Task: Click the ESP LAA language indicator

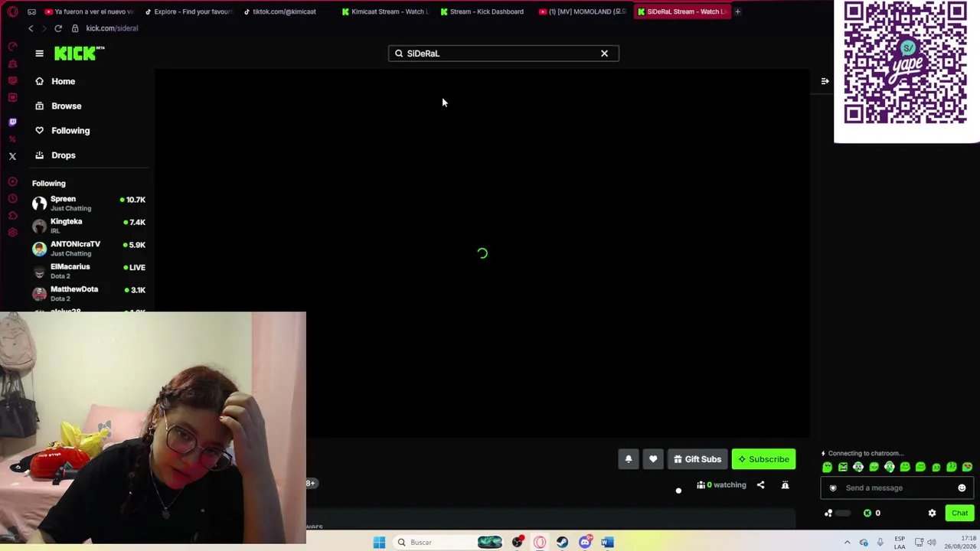Action: (x=900, y=543)
